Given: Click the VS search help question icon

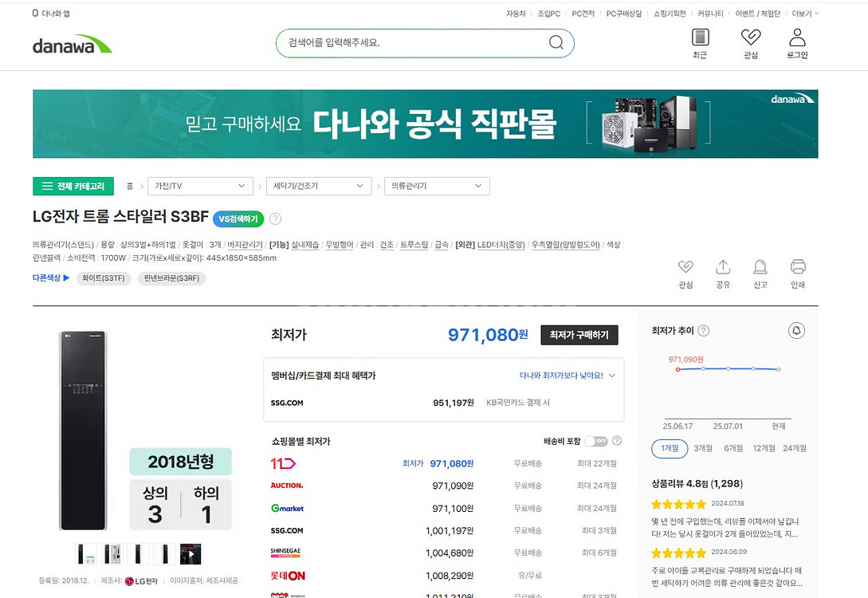Looking at the screenshot, I should (275, 218).
